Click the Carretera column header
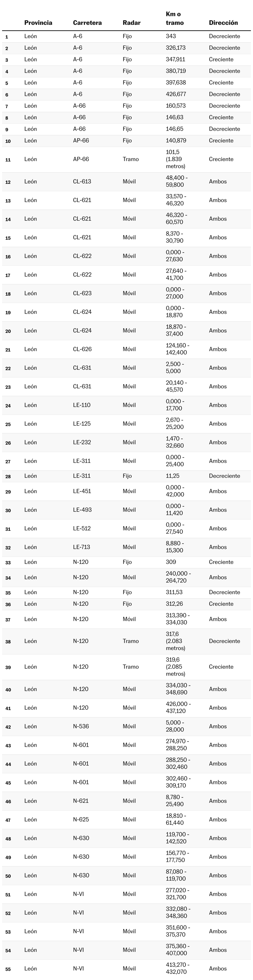The image size is (253, 980). click(x=87, y=23)
